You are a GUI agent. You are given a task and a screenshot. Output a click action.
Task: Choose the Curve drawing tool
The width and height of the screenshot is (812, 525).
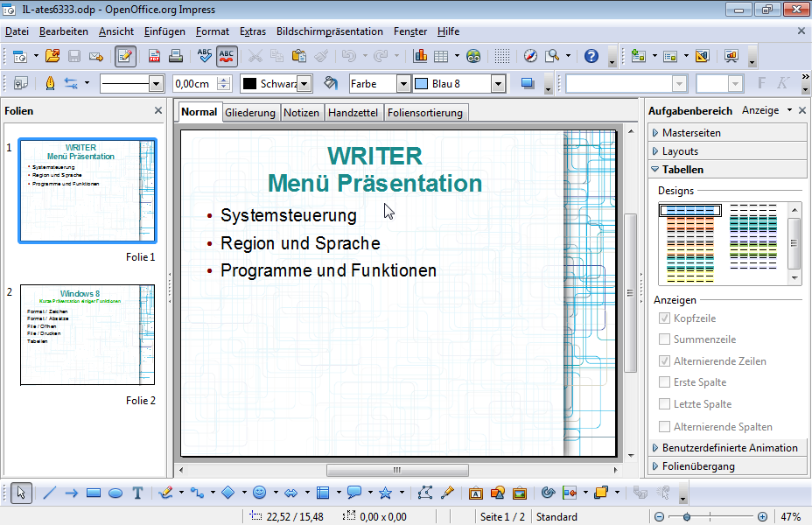165,493
